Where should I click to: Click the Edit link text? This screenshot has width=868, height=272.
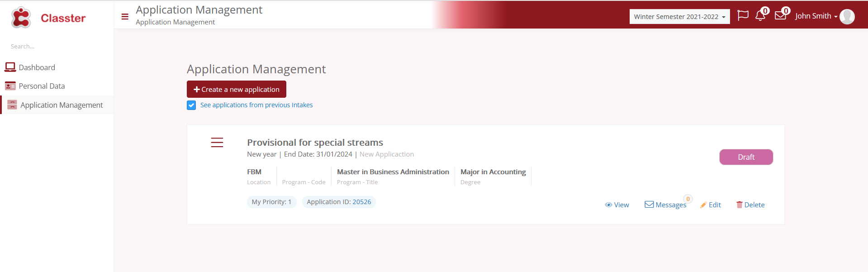pos(715,205)
